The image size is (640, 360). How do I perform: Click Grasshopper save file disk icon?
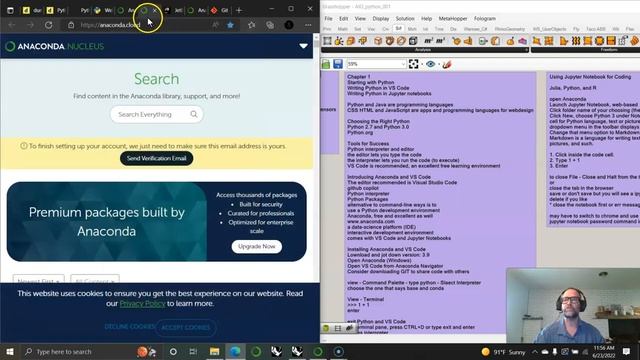338,64
